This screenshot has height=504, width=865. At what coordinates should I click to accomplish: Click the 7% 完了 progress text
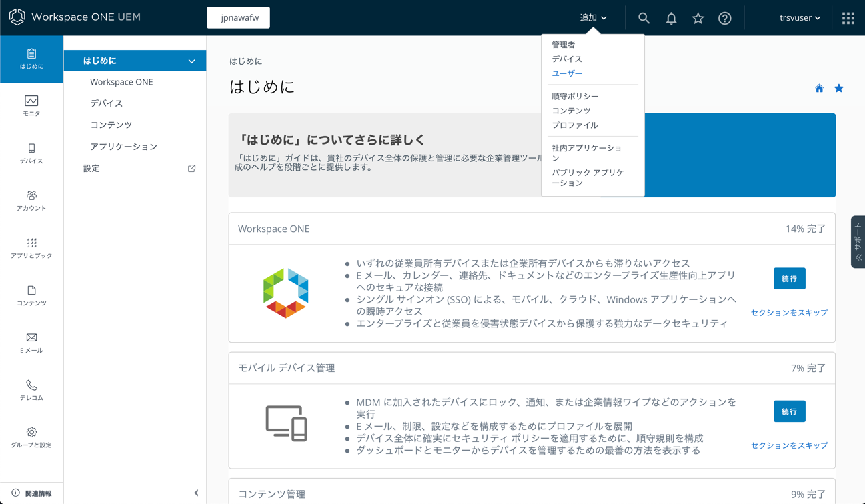coord(808,368)
